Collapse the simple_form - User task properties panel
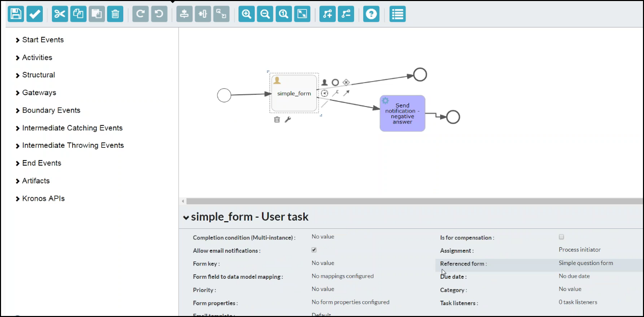Image resolution: width=644 pixels, height=317 pixels. 186,218
